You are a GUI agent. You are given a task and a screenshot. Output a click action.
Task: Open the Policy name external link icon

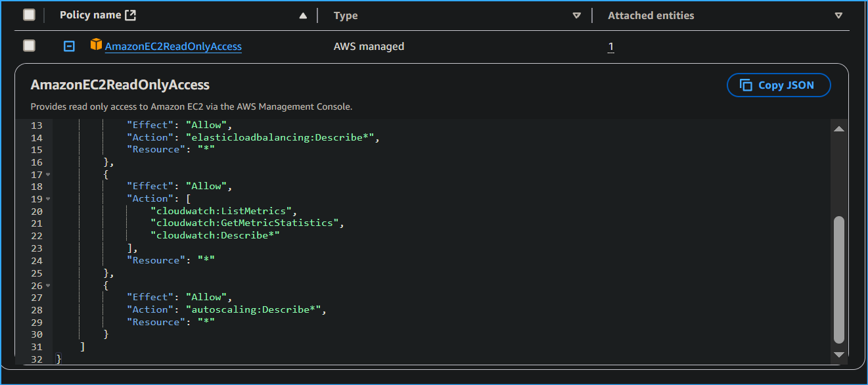pos(130,15)
